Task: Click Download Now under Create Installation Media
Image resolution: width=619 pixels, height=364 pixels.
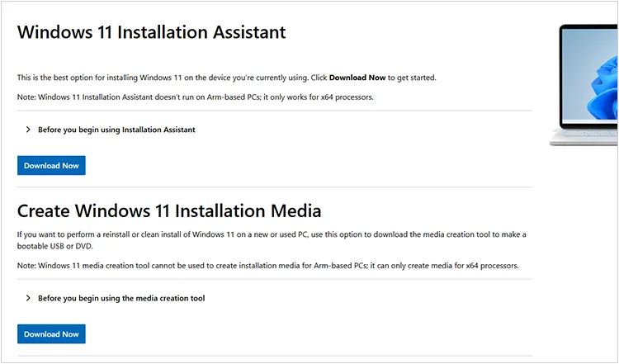Action: (51, 334)
